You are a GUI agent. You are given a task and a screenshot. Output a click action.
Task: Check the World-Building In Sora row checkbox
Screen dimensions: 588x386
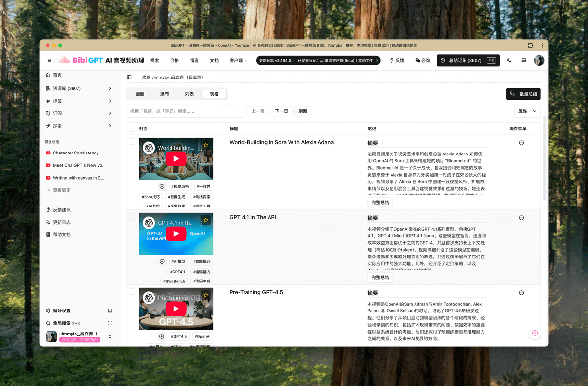coord(132,142)
